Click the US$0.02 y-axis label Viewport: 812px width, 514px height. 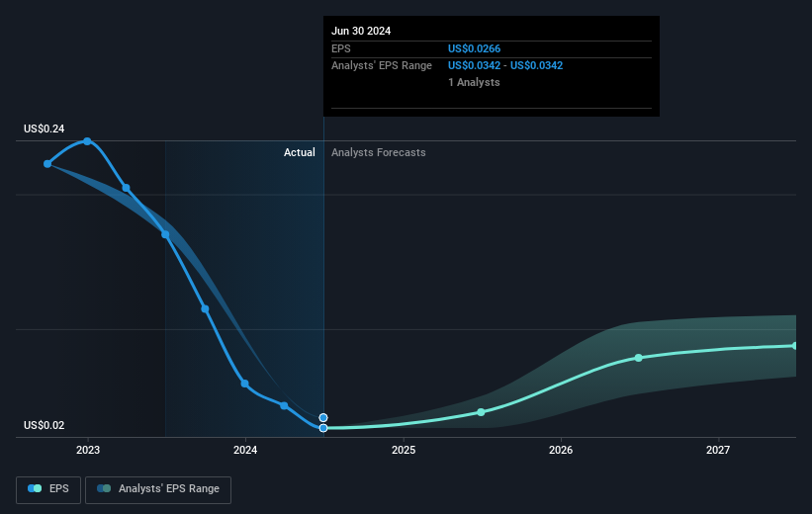[x=45, y=425]
